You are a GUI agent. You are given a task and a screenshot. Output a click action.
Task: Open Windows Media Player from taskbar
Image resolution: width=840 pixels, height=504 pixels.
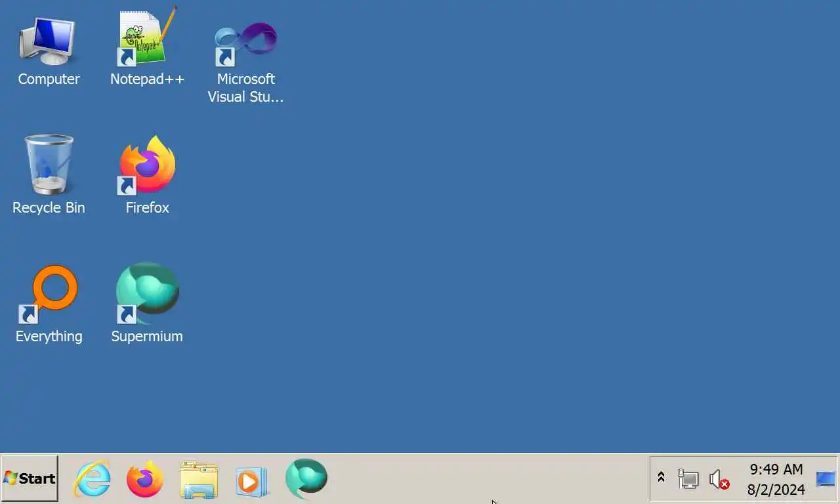point(252,480)
